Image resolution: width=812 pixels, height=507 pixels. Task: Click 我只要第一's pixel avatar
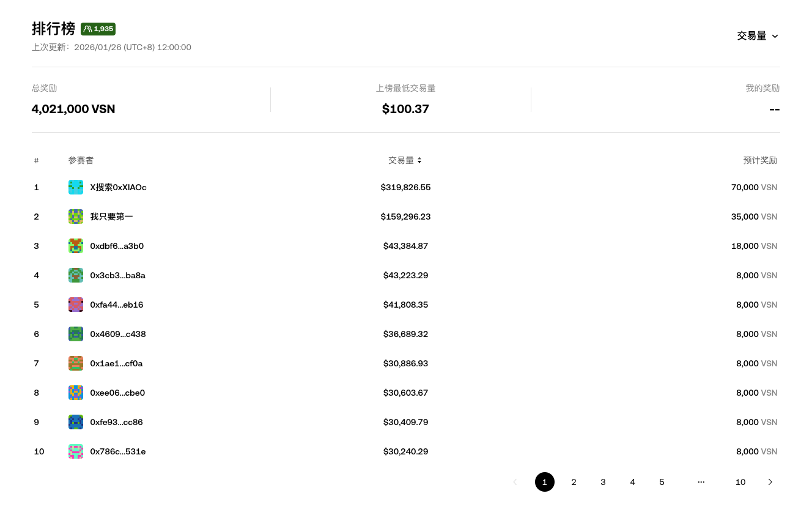tap(76, 216)
